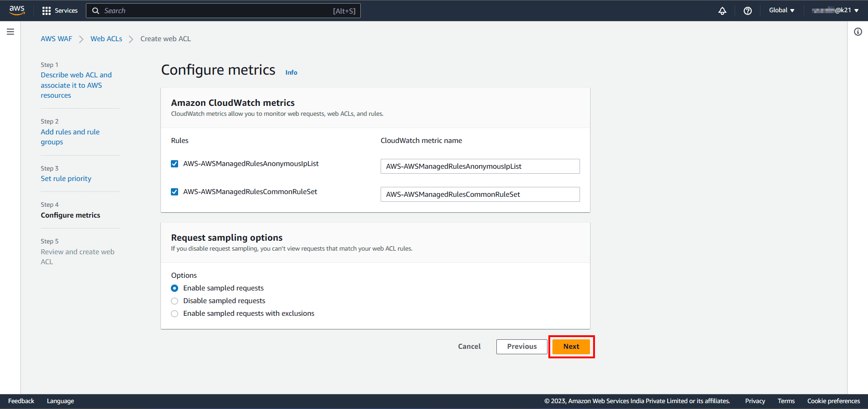Image resolution: width=868 pixels, height=409 pixels.
Task: Open the info panel icon at right edge
Action: (x=858, y=32)
